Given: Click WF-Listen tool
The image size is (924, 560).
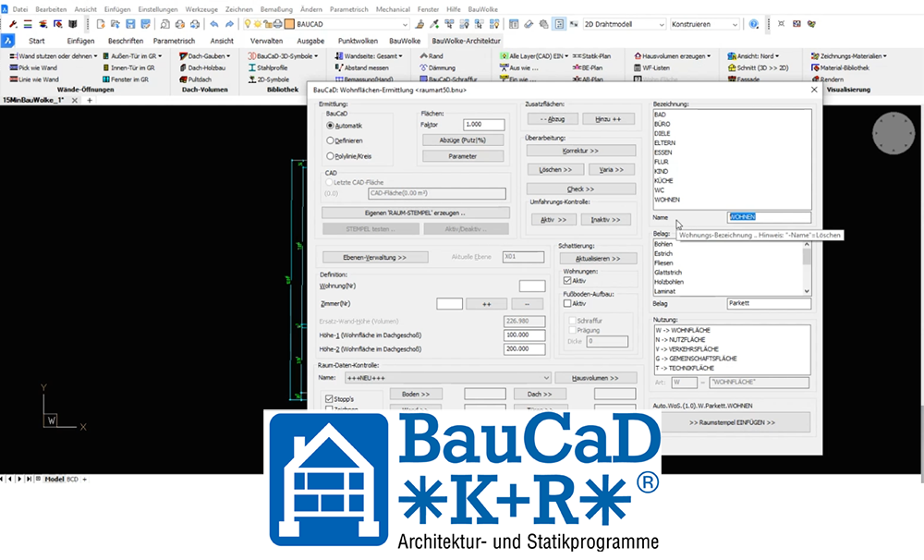Looking at the screenshot, I should (651, 67).
